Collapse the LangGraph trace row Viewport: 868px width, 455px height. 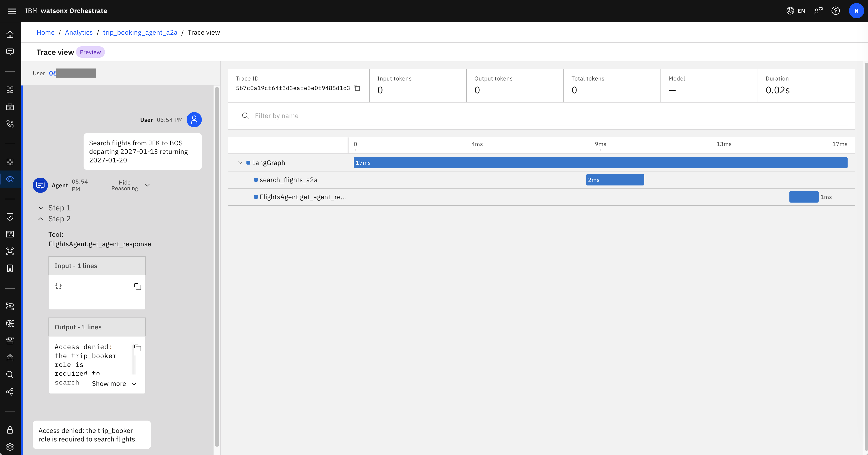click(240, 163)
